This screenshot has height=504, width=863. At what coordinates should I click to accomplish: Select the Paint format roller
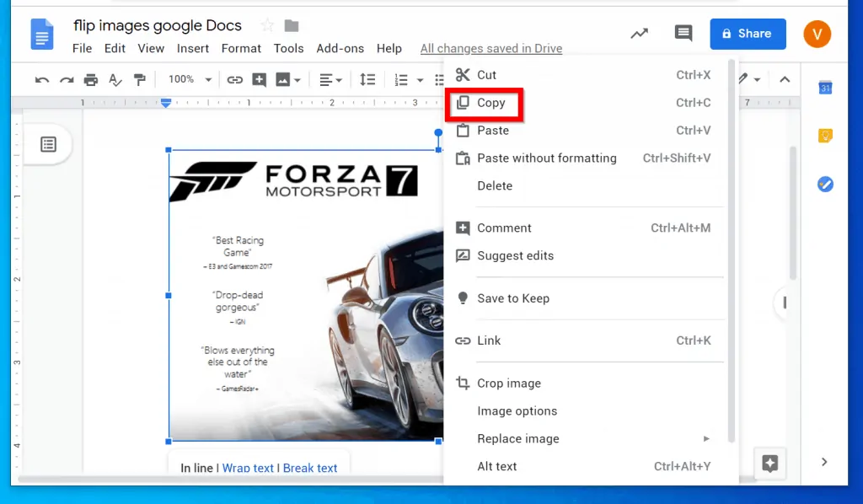click(x=140, y=80)
